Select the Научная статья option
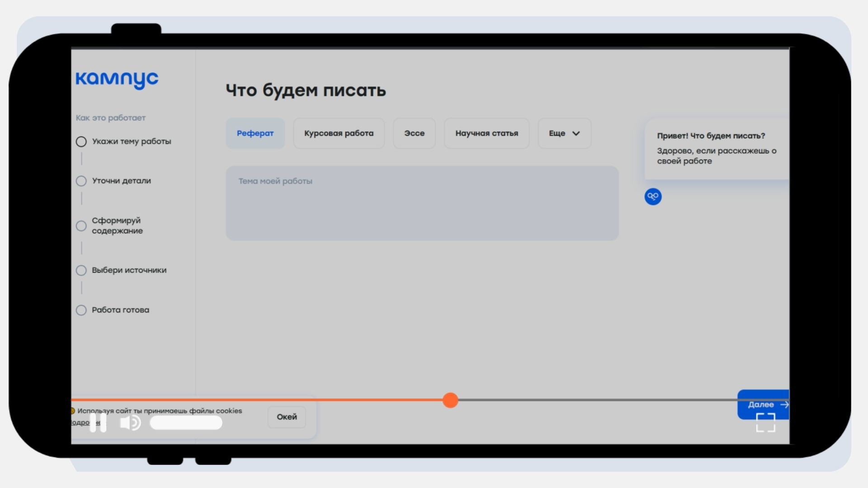This screenshot has height=488, width=868. 486,133
